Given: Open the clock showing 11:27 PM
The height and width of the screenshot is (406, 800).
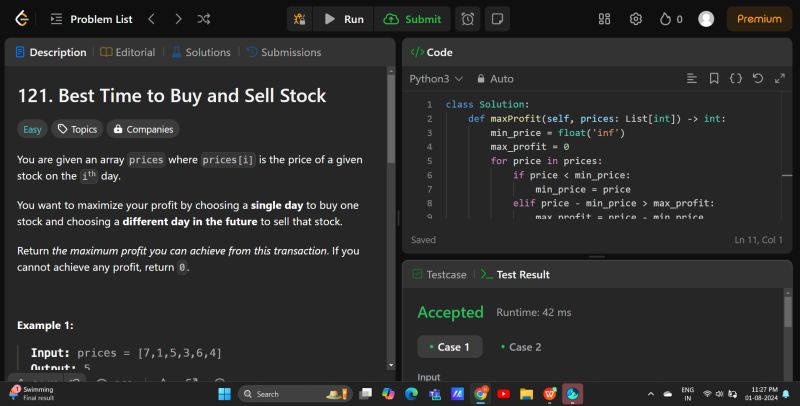Looking at the screenshot, I should pos(761,394).
